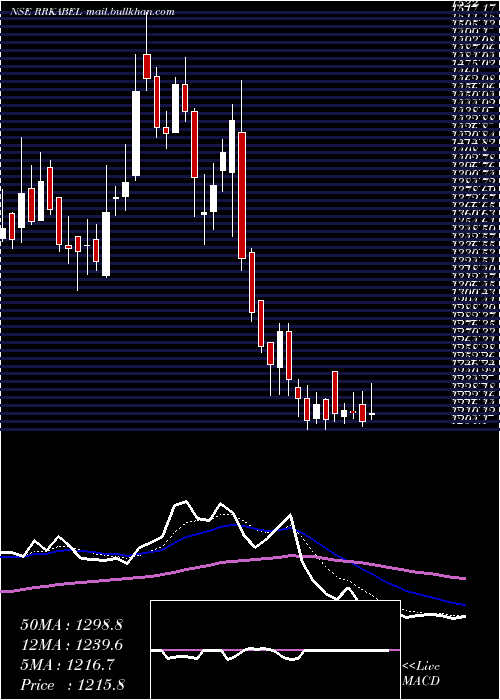This screenshot has height=700, width=500.
Task: Click the long red candle falling from the second peak
Action: 242,195
